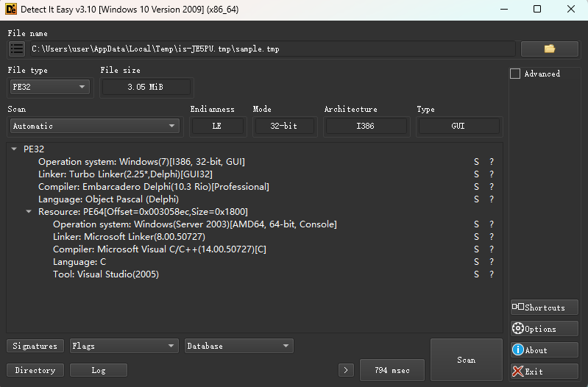The height and width of the screenshot is (387, 588).
Task: Open the file browse folder icon button
Action: pos(550,49)
